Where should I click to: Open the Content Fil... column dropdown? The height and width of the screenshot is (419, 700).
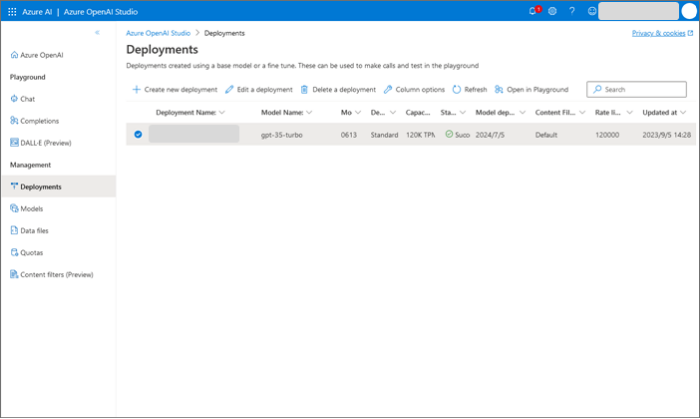(x=582, y=112)
